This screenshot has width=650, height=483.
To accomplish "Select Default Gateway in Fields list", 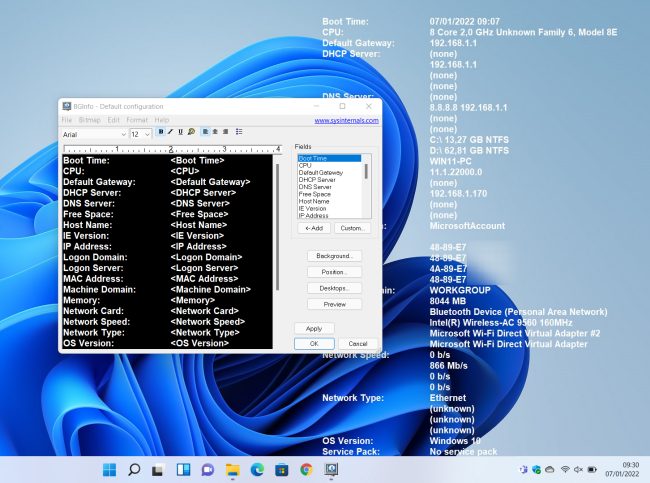I will 330,172.
